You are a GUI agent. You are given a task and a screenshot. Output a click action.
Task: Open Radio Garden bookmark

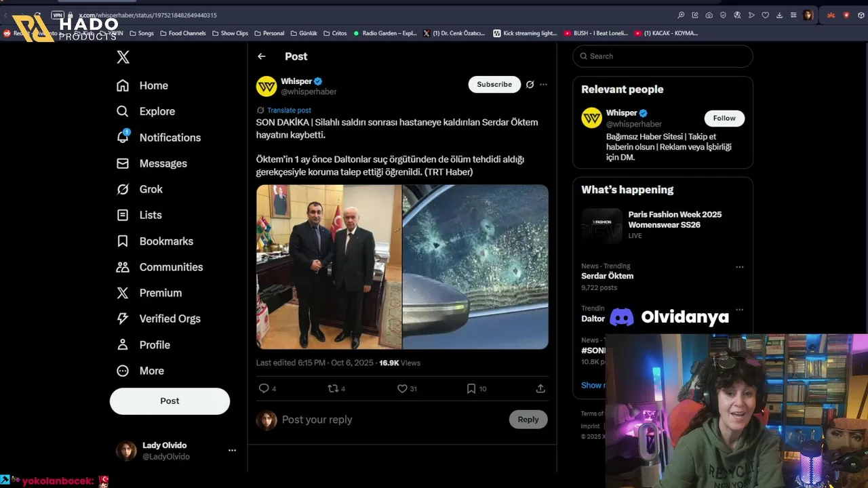[385, 33]
